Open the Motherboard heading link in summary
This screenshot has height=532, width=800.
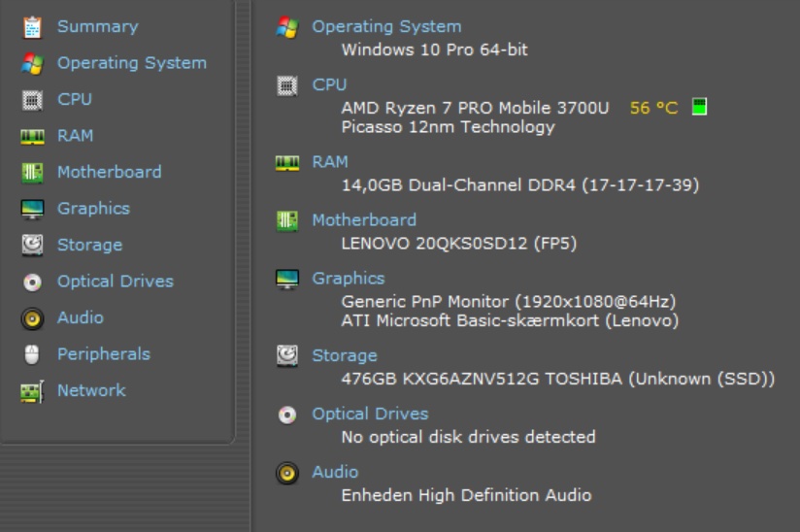364,220
